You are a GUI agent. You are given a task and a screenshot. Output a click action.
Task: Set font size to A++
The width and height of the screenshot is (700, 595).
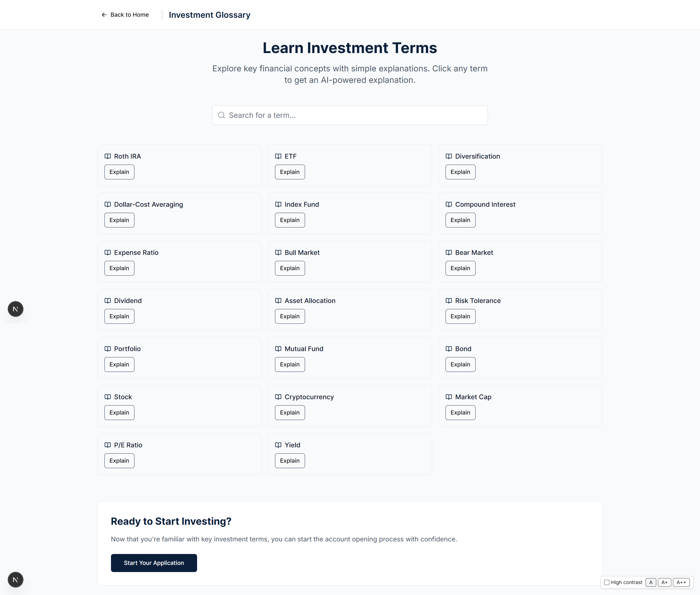pos(681,582)
